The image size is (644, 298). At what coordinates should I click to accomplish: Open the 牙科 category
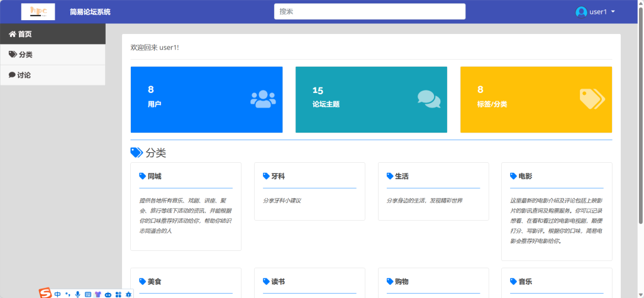[278, 177]
